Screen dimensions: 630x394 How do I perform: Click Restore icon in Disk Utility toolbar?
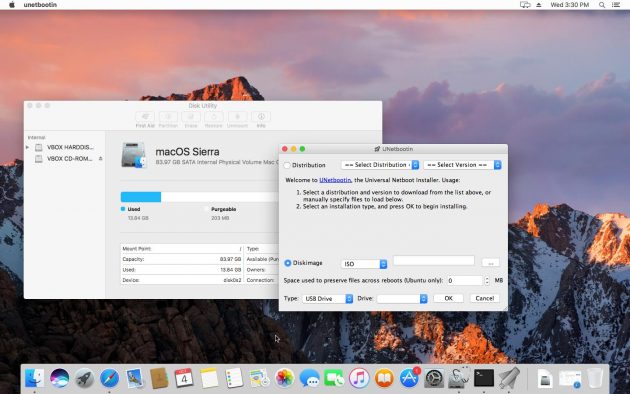214,117
